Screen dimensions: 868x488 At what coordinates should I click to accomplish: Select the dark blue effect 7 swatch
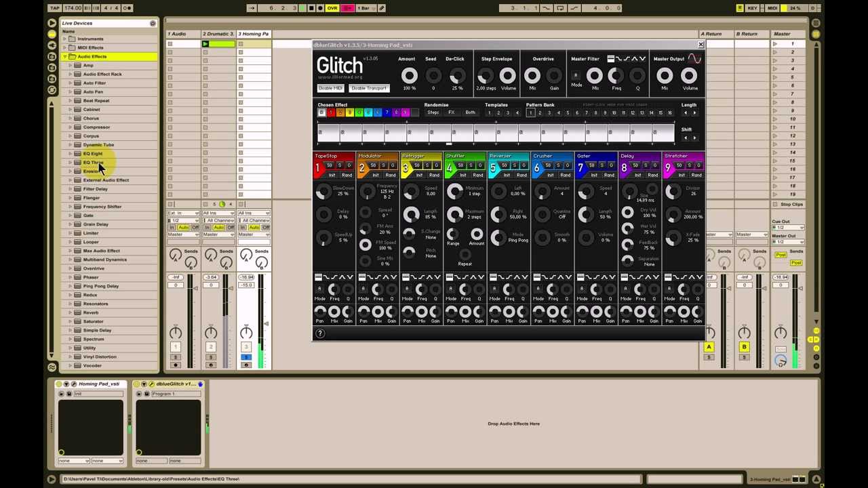pyautogui.click(x=387, y=113)
